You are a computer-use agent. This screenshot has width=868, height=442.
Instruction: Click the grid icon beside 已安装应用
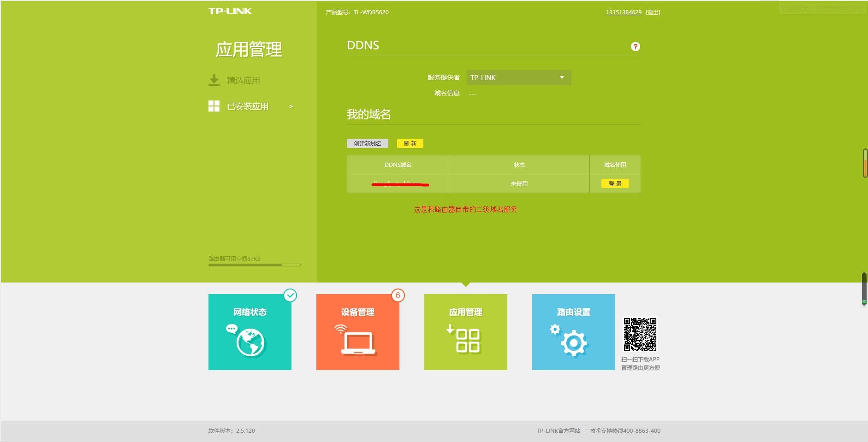tap(214, 106)
